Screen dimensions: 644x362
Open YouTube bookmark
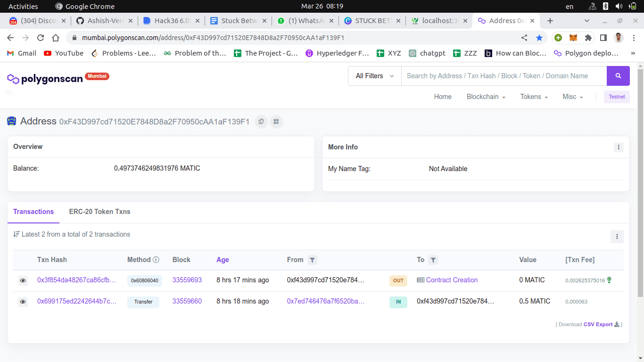pos(64,53)
